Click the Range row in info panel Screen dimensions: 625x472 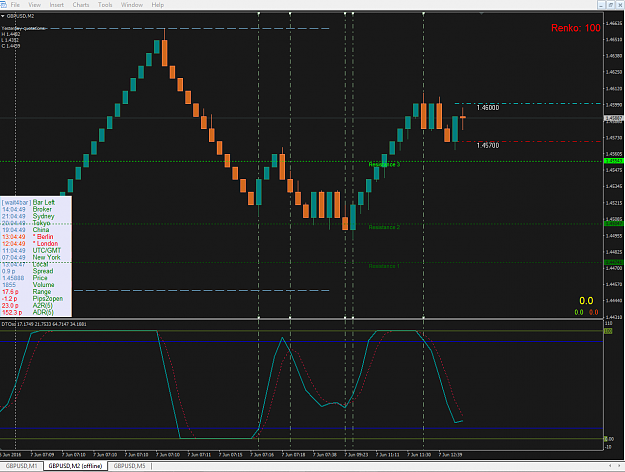click(26, 292)
